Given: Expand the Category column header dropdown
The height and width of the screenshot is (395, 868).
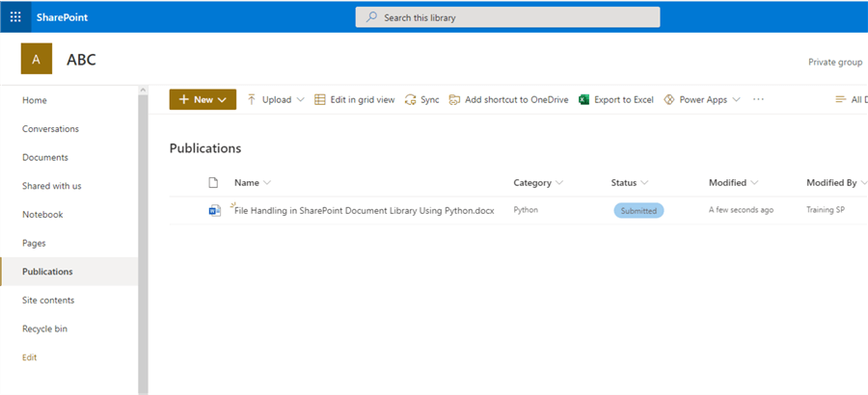Looking at the screenshot, I should [559, 183].
